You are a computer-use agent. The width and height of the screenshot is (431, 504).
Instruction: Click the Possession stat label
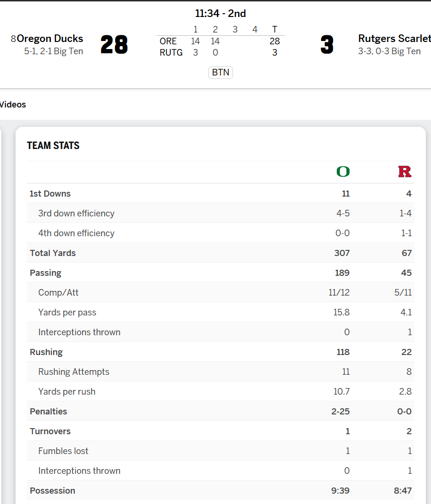click(x=52, y=491)
